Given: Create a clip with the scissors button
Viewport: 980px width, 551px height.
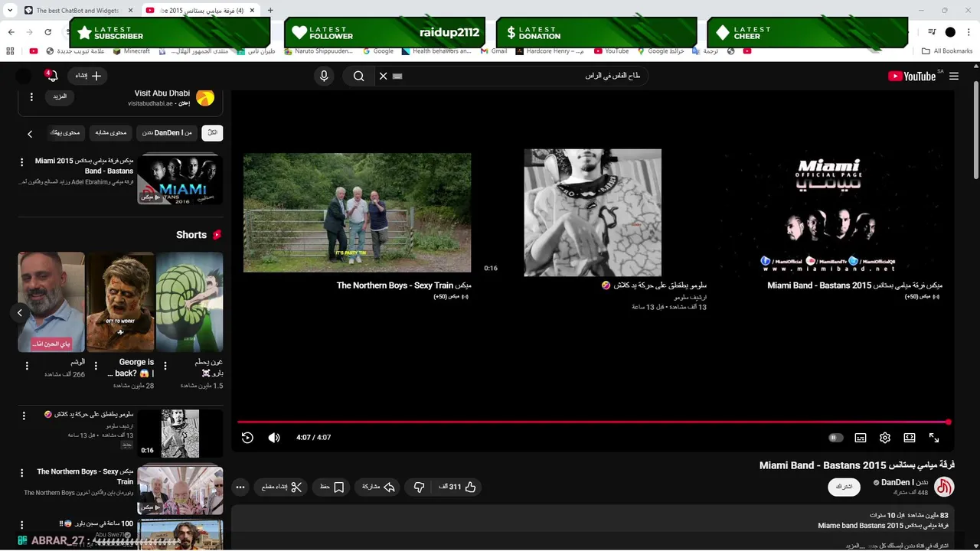Looking at the screenshot, I should coord(281,487).
